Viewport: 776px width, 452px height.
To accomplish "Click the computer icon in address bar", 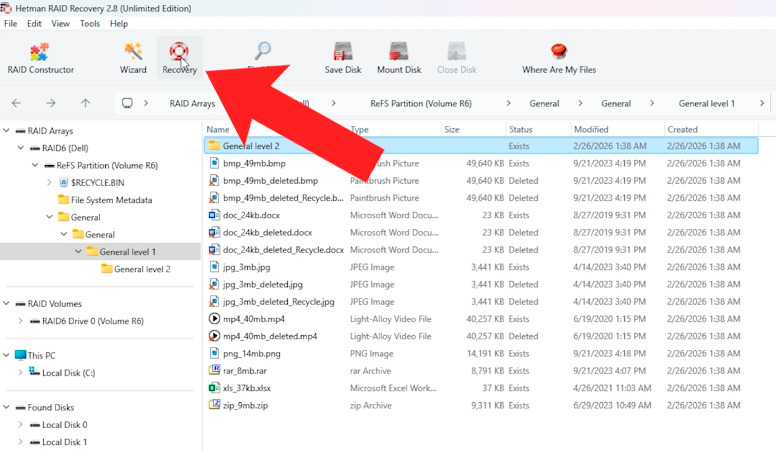I will point(127,103).
